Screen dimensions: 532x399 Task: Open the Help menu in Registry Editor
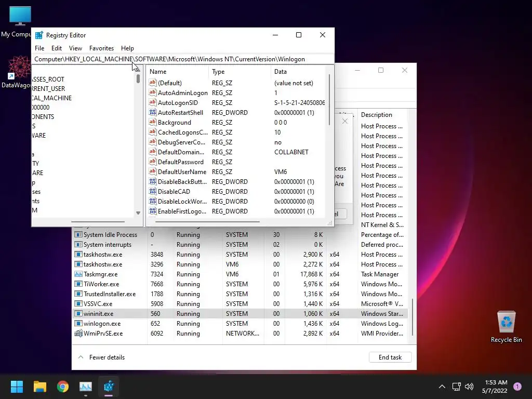(128, 48)
